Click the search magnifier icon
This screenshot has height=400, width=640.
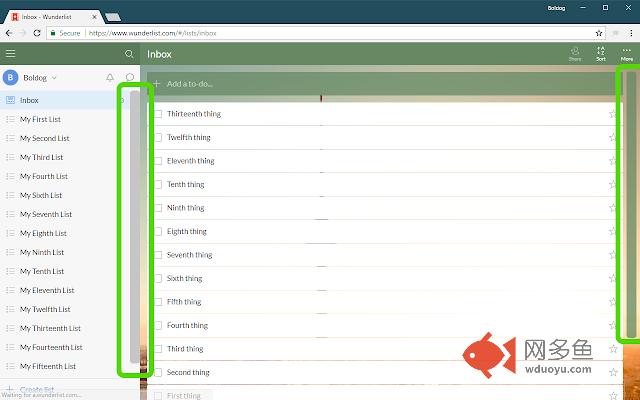[x=129, y=54]
